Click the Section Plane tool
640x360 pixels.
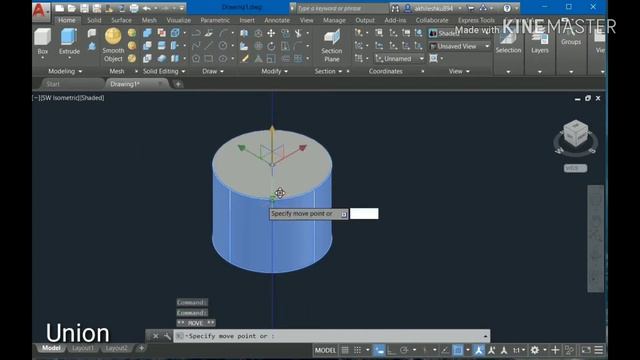(331, 45)
